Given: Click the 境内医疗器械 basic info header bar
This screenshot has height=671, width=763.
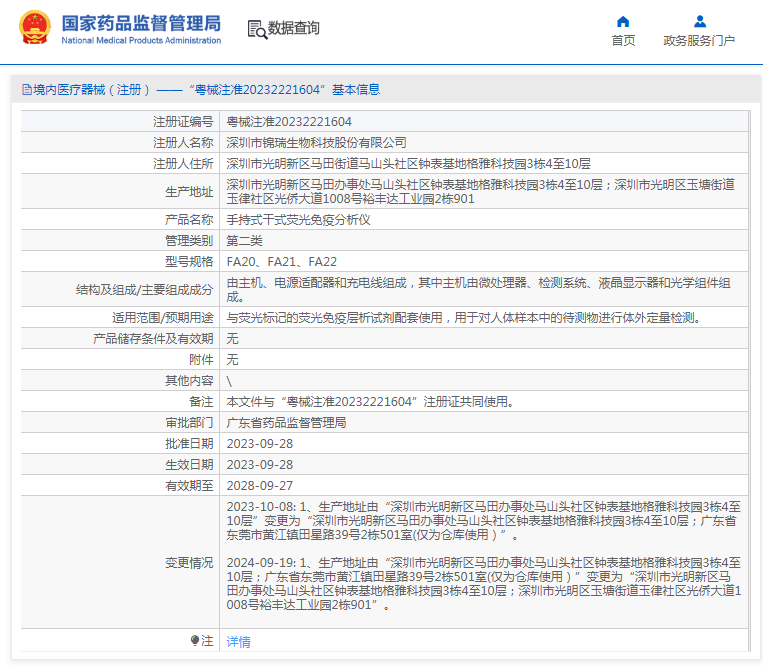Looking at the screenshot, I should (x=200, y=90).
